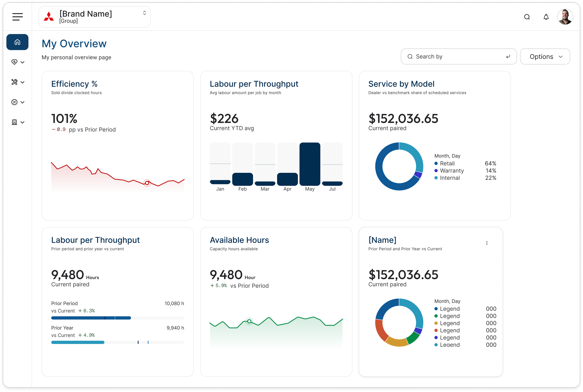
Task: Open the heart-pulse health section icon
Action: [x=14, y=62]
